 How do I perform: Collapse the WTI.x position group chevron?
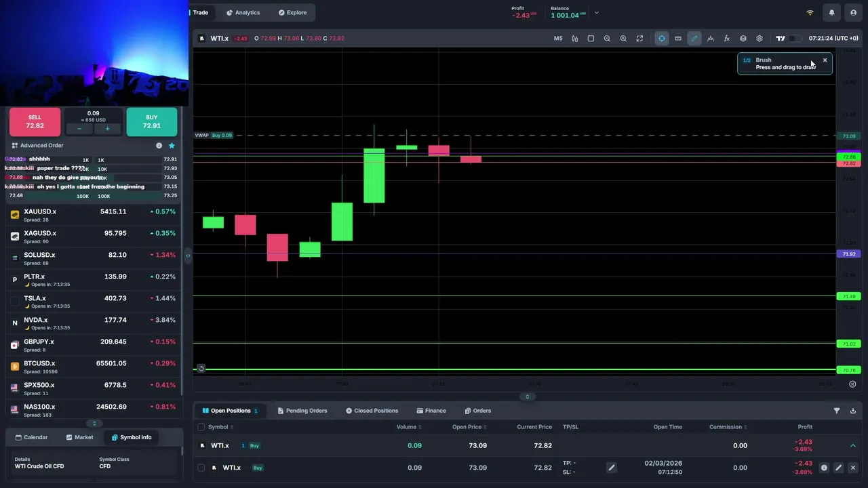click(x=853, y=446)
